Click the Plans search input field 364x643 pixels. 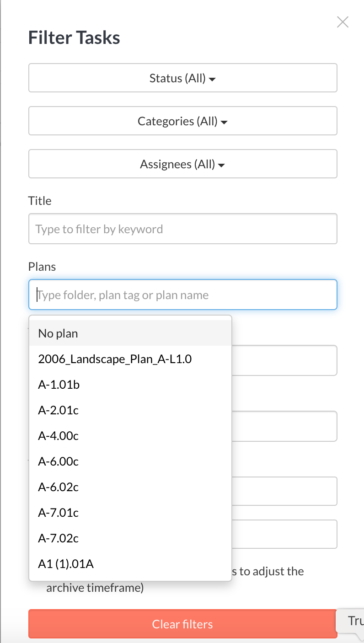click(x=183, y=295)
